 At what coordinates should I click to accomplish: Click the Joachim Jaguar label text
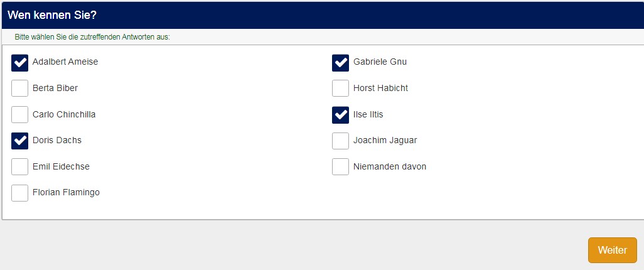[385, 141]
